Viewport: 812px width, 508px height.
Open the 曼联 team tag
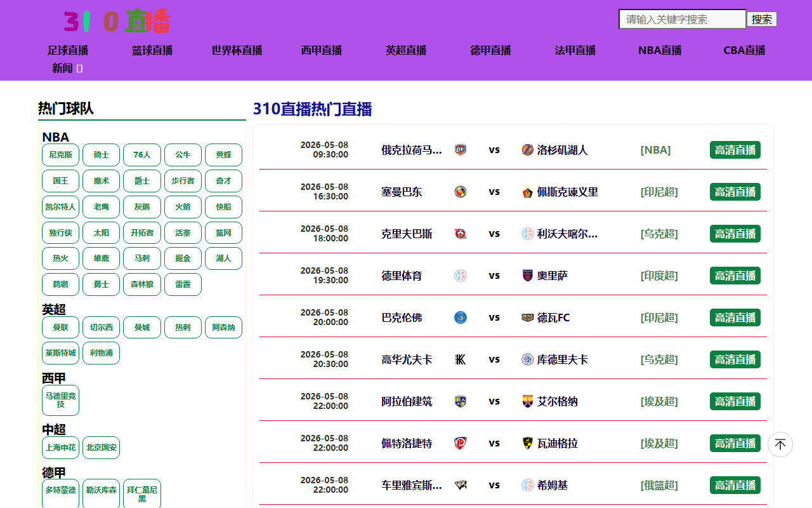60,328
